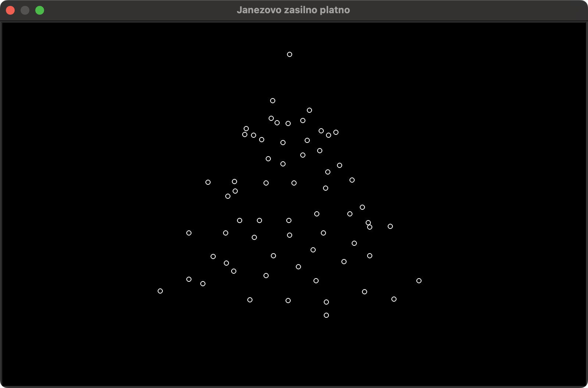Select leftmost circle of bottom row of three

pos(250,300)
